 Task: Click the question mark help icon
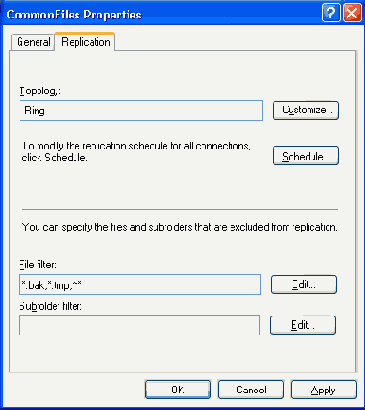point(331,13)
